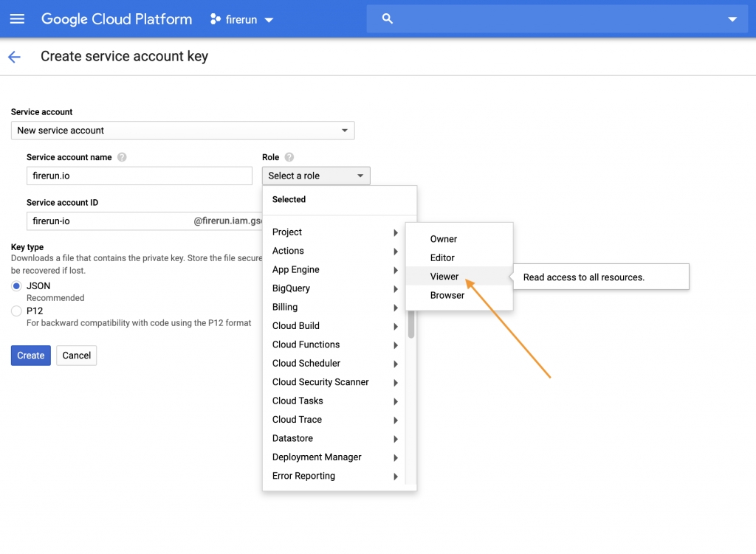756x554 pixels.
Task: Click the 'Selected' header in role menu
Action: pos(289,199)
